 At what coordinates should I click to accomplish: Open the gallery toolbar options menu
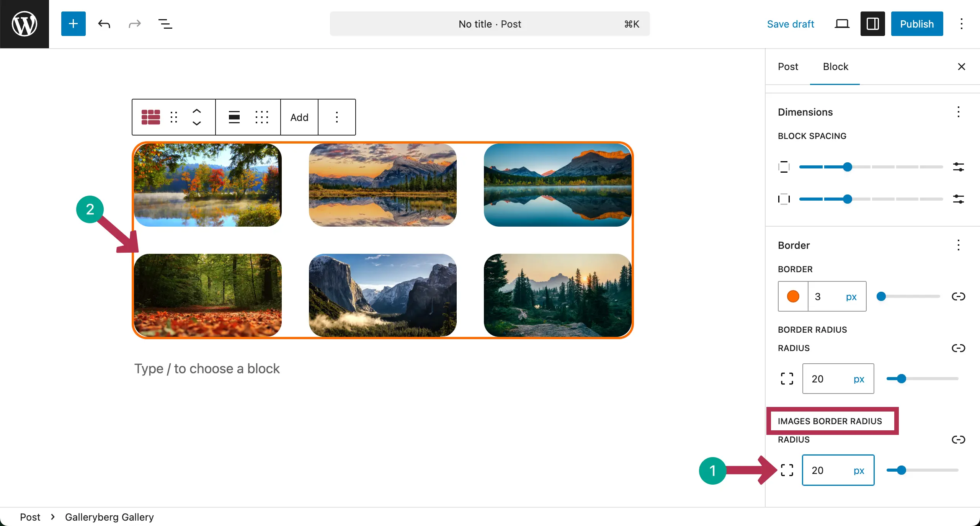point(336,117)
